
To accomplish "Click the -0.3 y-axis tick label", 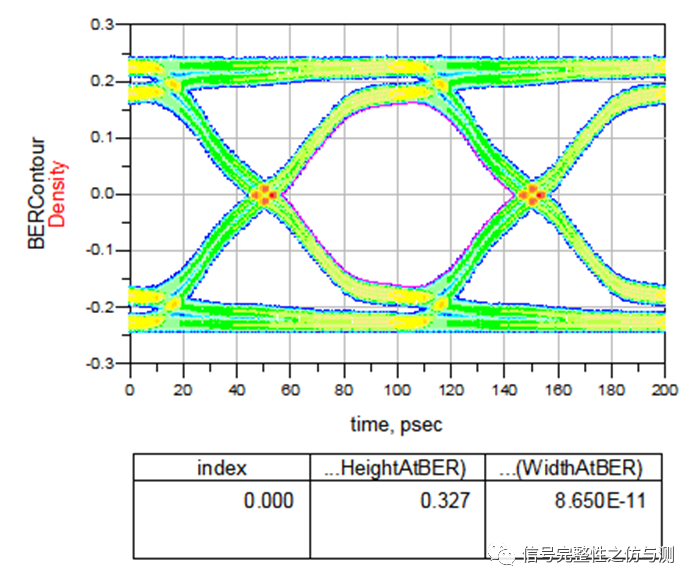I will coord(100,364).
